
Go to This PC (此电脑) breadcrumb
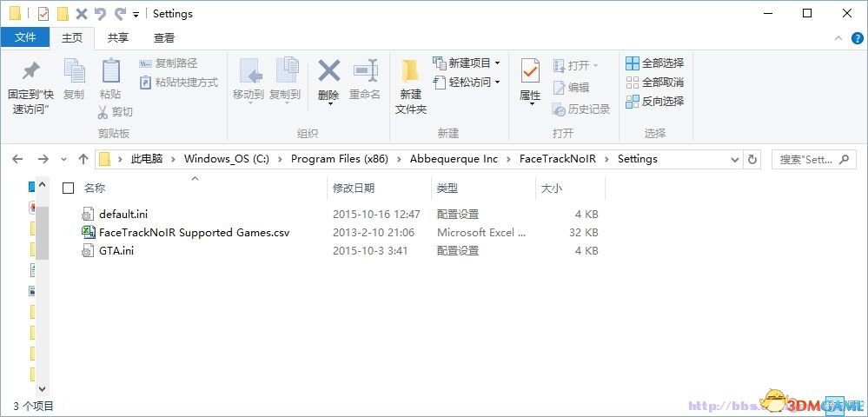point(147,159)
